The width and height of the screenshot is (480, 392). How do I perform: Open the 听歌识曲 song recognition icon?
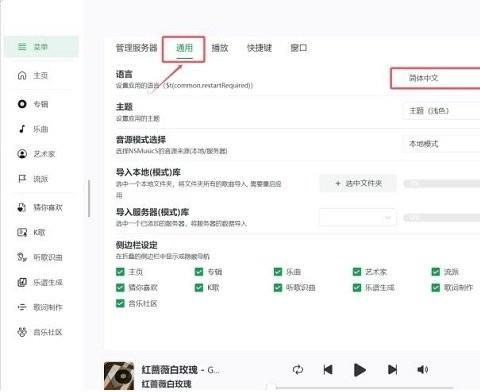pyautogui.click(x=22, y=257)
